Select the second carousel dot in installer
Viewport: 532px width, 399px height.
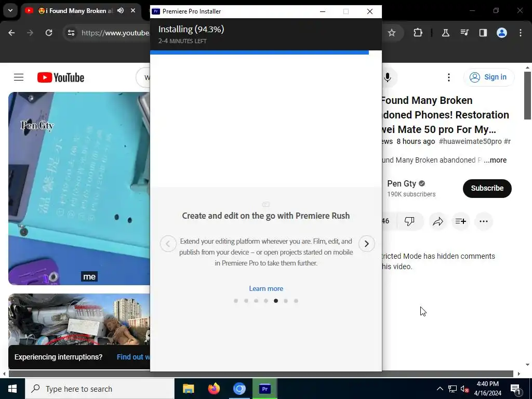coord(246,301)
